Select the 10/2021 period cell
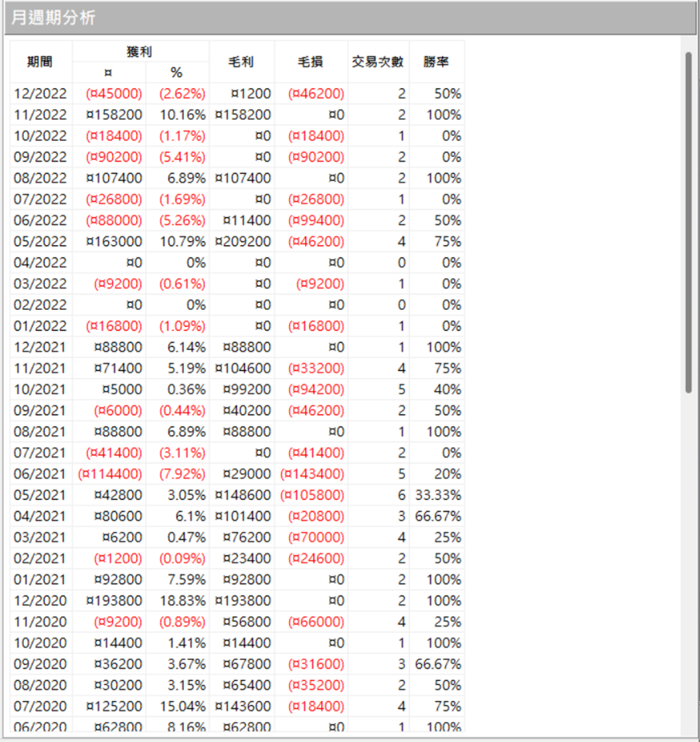The image size is (700, 742). point(41,390)
